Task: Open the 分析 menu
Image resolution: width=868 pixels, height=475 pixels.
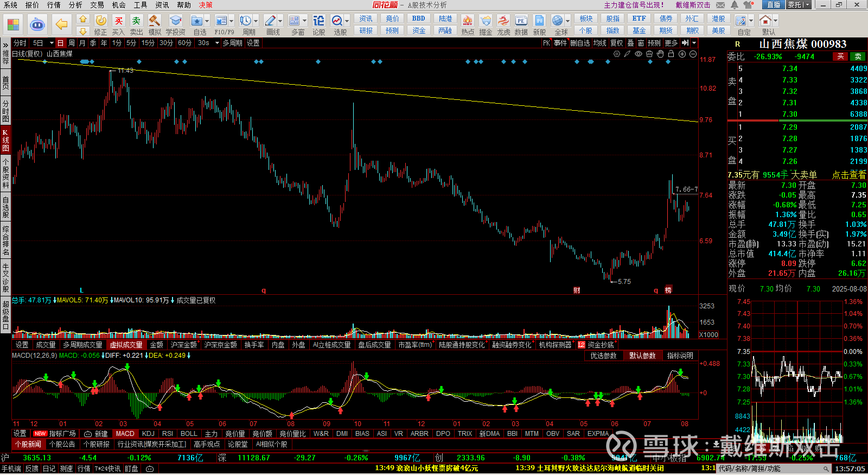Action: (75, 5)
